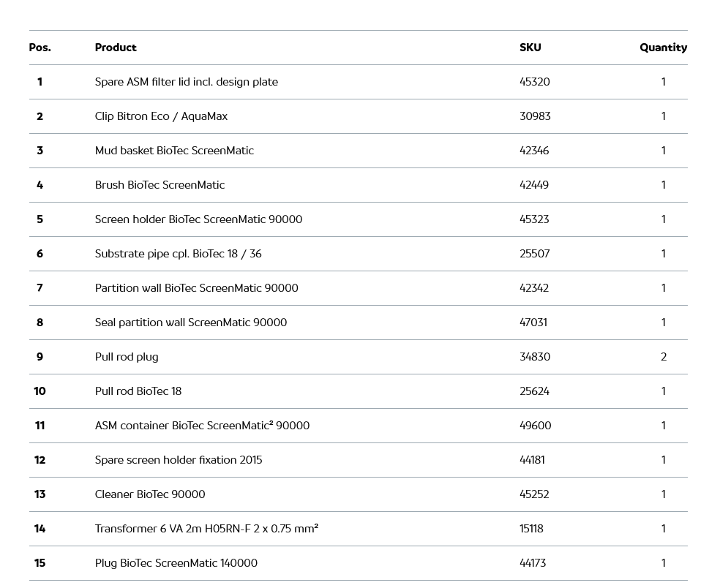
Task: Click Brush BioTec ScreenMatic product name
Action: pyautogui.click(x=160, y=185)
